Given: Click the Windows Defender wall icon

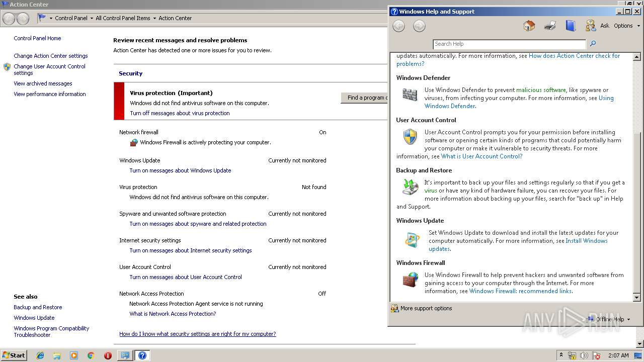Looking at the screenshot, I should pyautogui.click(x=410, y=95).
